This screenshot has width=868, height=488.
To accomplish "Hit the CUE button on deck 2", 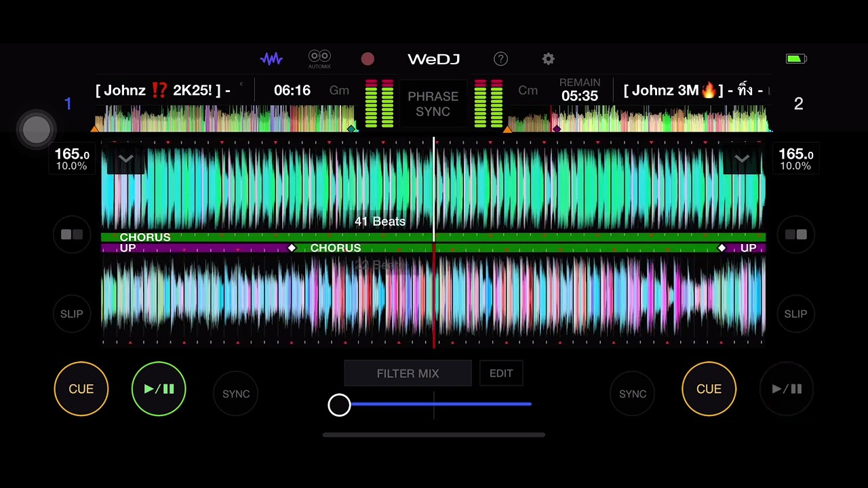I will [709, 389].
